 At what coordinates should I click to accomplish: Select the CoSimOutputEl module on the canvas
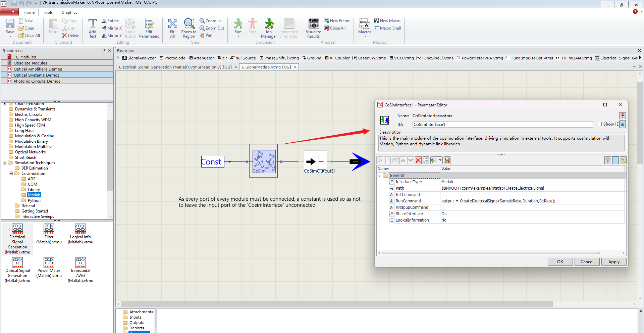315,161
